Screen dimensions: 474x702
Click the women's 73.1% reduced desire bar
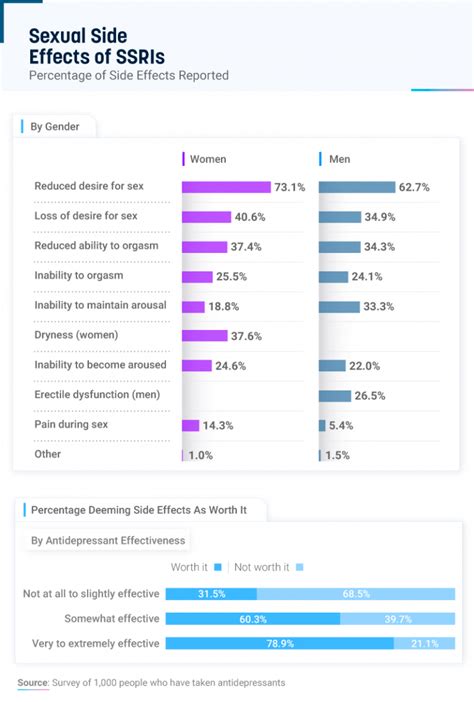[226, 187]
